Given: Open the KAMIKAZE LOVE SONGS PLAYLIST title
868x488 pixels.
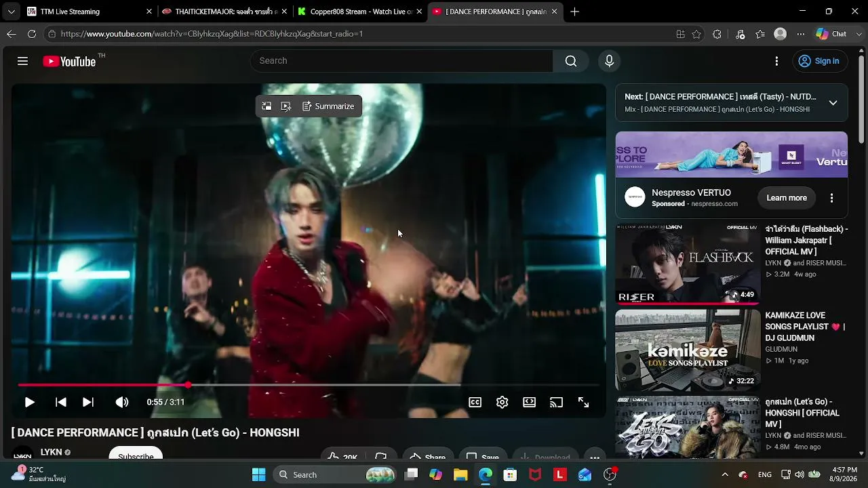Looking at the screenshot, I should 806,327.
